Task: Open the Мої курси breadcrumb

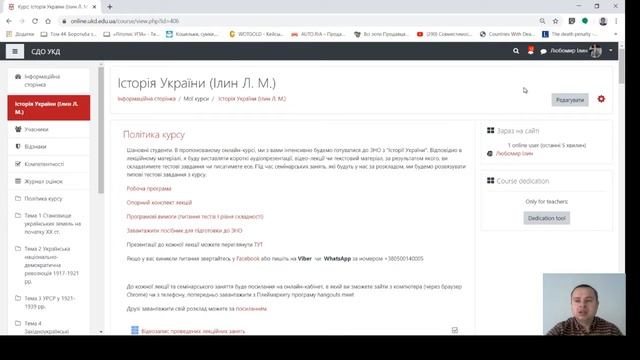Action: click(x=196, y=99)
